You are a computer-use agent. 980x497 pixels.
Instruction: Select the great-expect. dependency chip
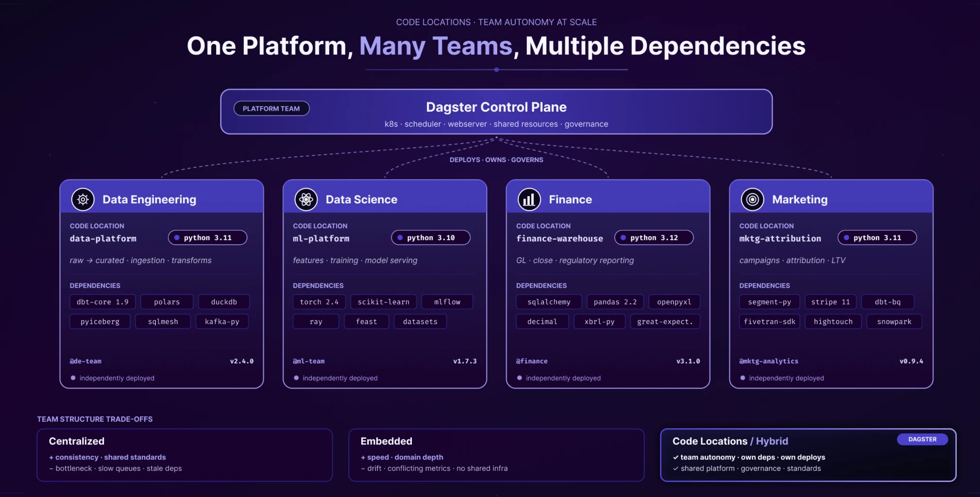click(x=665, y=322)
